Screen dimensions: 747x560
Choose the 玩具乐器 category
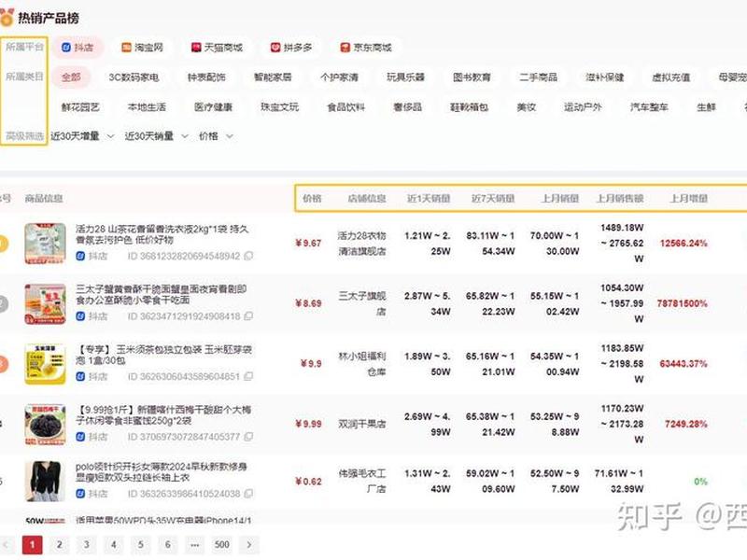pos(405,77)
